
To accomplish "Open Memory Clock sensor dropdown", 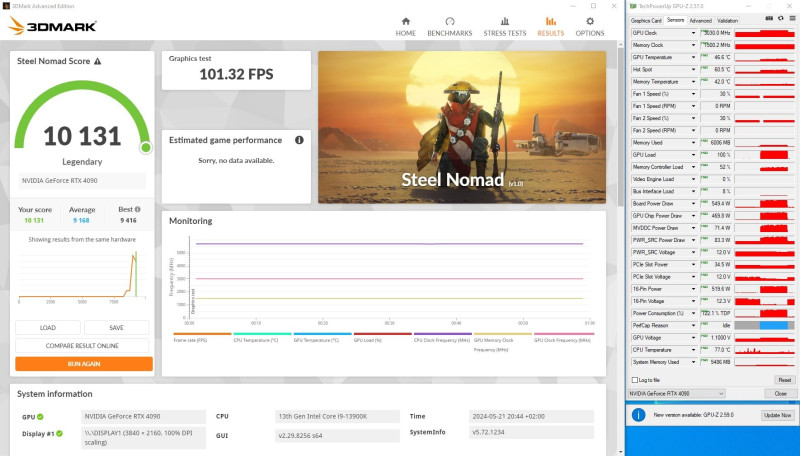I will click(693, 45).
